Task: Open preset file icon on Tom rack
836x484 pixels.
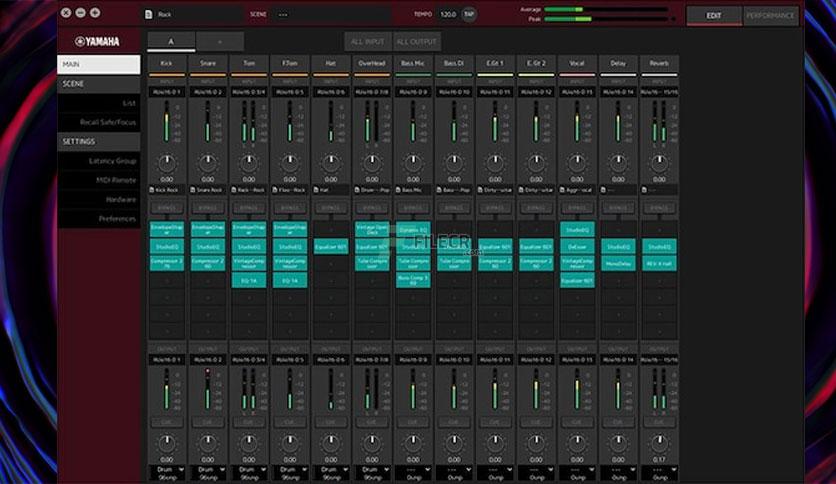Action: pos(234,190)
